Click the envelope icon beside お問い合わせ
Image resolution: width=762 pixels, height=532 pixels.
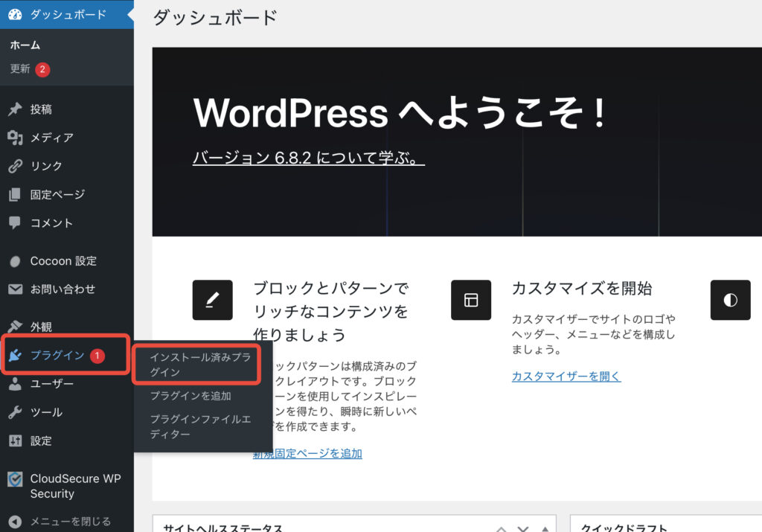(15, 289)
